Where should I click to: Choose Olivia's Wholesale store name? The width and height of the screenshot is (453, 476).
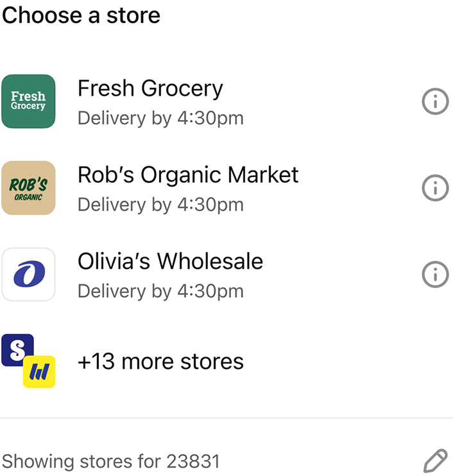170,261
